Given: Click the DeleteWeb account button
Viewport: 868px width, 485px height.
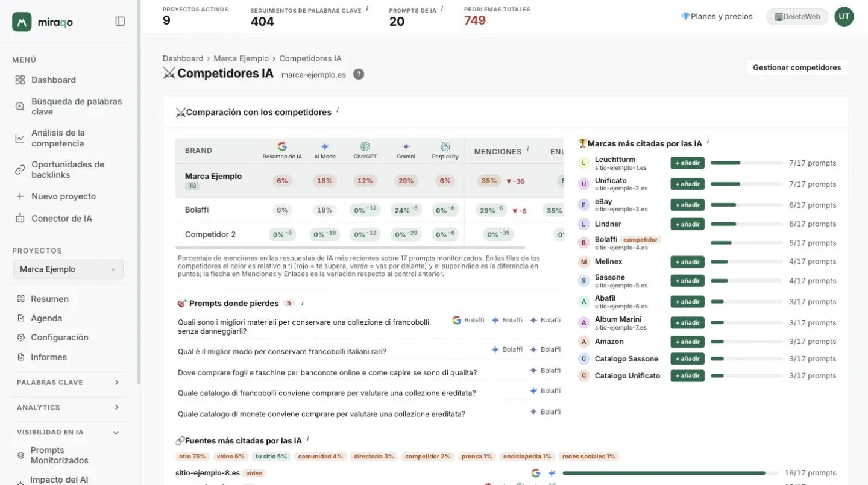Looking at the screenshot, I should (x=797, y=17).
